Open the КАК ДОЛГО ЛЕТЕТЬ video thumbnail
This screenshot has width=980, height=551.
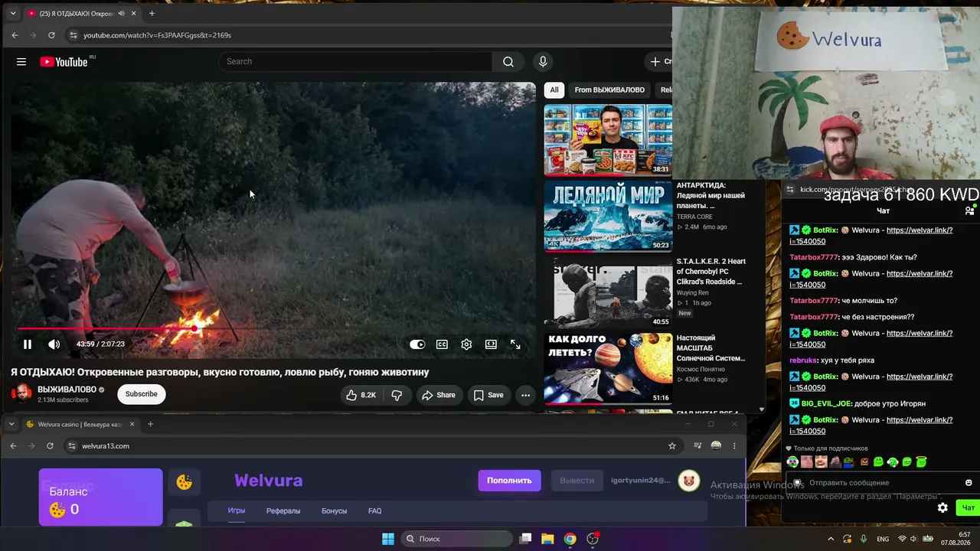(x=608, y=369)
